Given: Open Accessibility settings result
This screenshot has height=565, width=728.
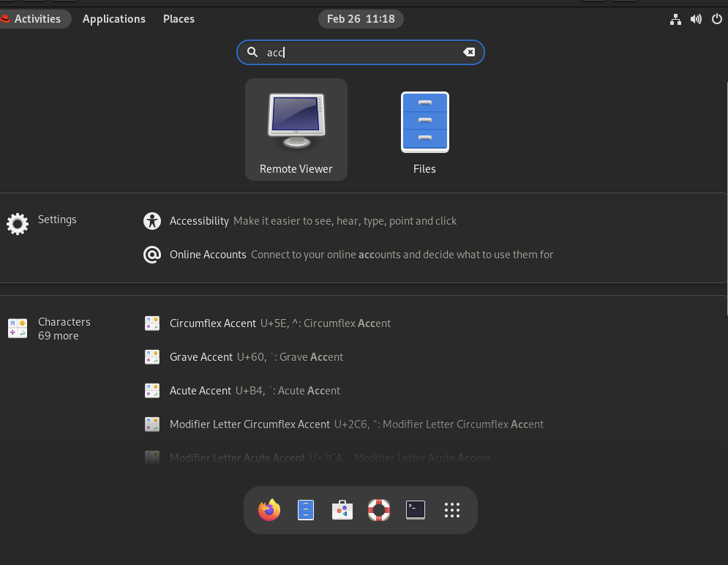Looking at the screenshot, I should point(199,220).
